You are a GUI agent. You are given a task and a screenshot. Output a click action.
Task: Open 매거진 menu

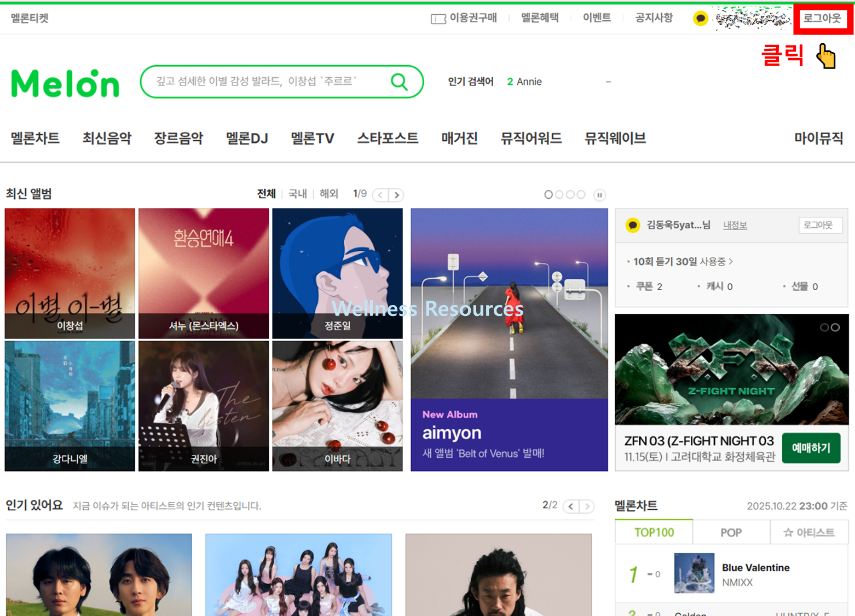[x=460, y=139]
